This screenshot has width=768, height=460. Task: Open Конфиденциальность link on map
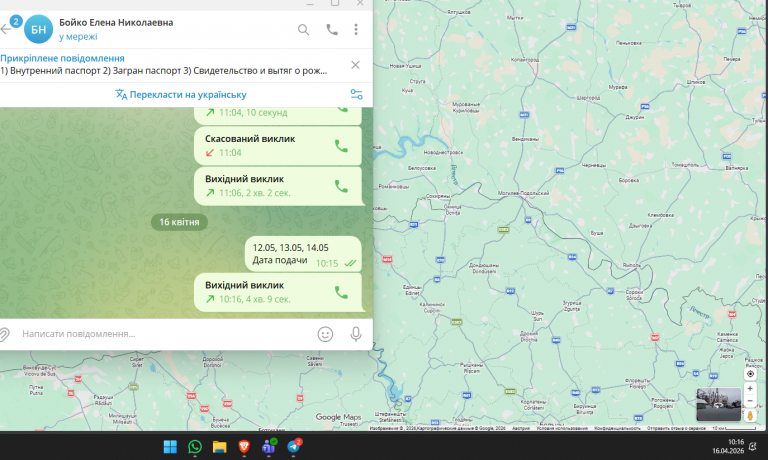pos(617,428)
